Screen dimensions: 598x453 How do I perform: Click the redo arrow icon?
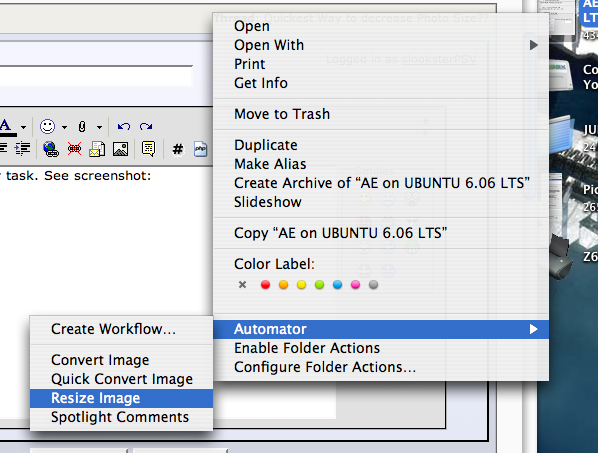[x=146, y=127]
